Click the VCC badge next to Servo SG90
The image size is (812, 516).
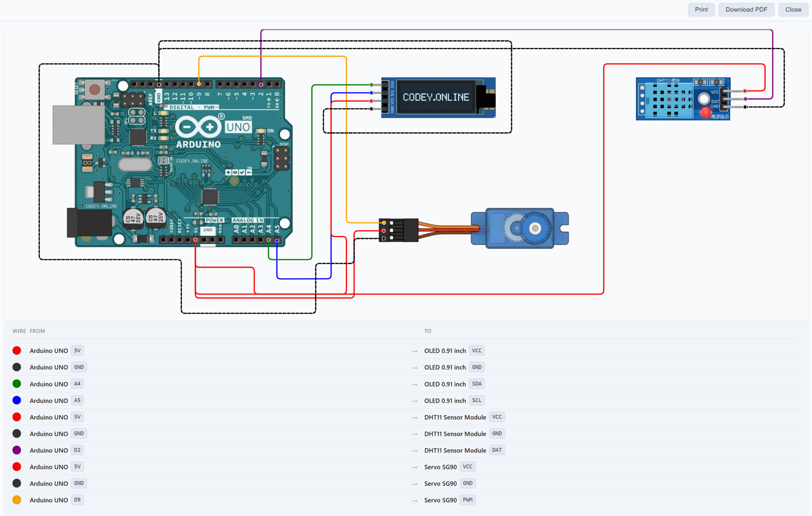468,466
